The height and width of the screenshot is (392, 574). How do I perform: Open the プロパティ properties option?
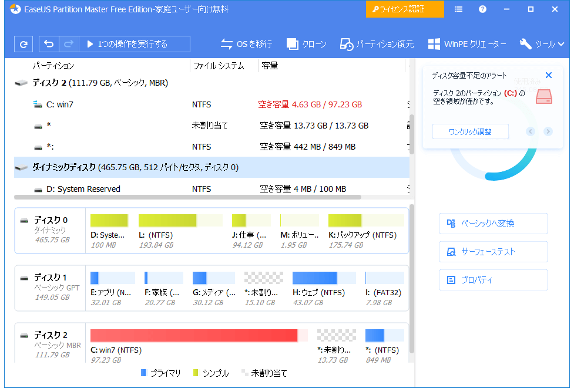click(x=492, y=280)
